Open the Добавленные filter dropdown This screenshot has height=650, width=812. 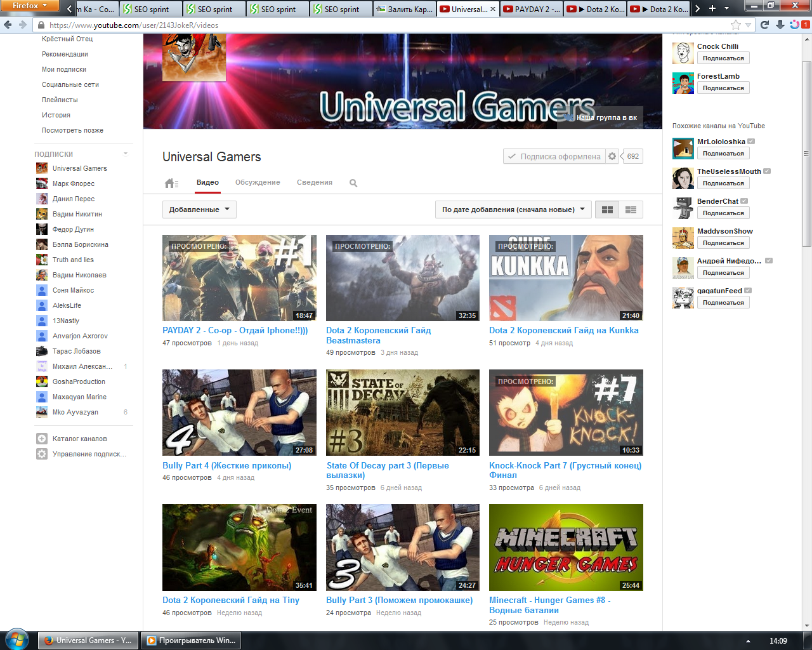[199, 209]
